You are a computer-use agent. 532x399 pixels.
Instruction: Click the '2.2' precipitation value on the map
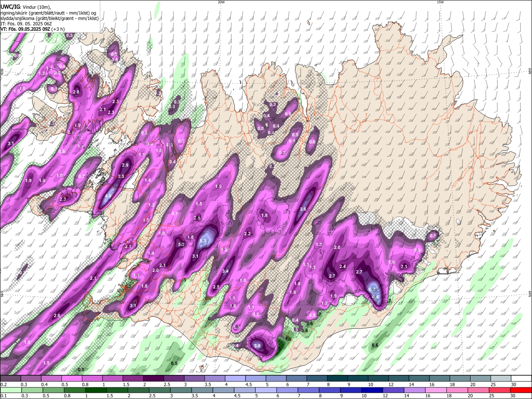tap(247, 234)
